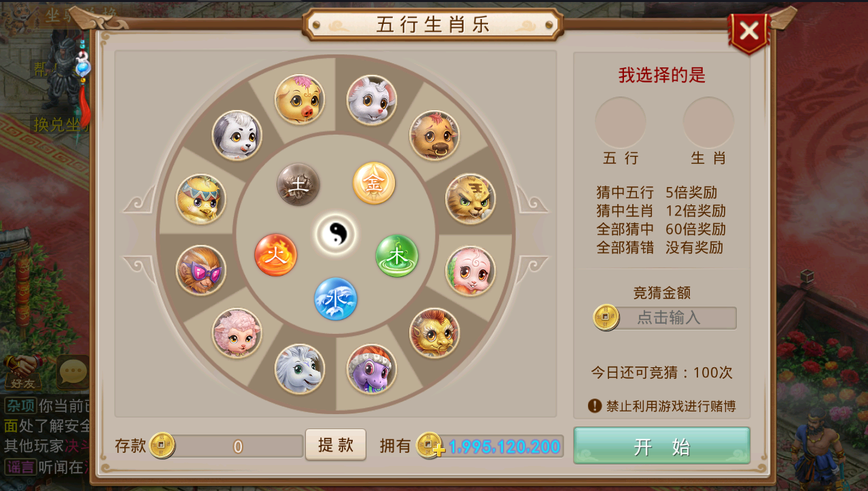This screenshot has width=868, height=491.
Task: Select the red 火 fire element orb
Action: (276, 255)
